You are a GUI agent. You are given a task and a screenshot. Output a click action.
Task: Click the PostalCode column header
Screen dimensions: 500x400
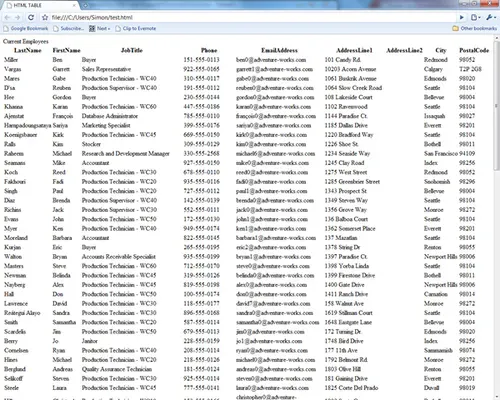[474, 50]
